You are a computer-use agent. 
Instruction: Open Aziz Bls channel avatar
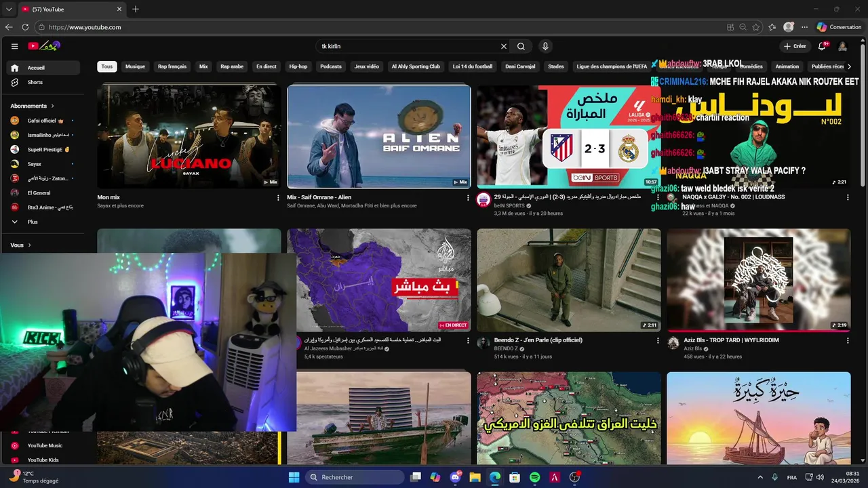(x=673, y=343)
